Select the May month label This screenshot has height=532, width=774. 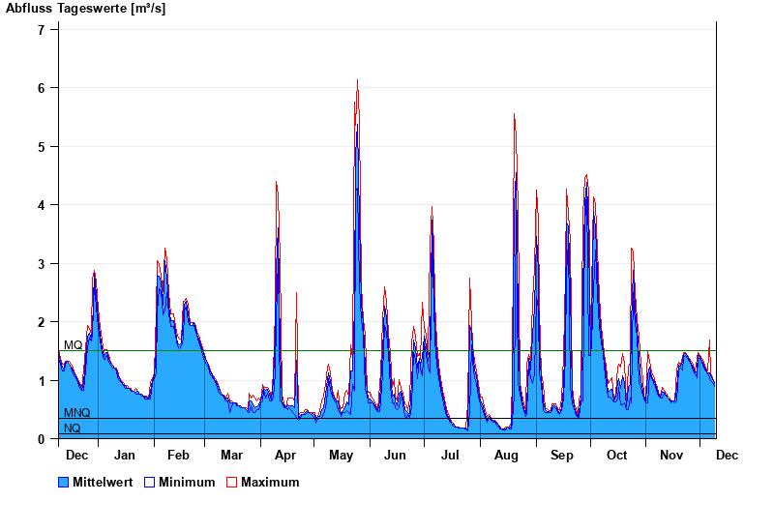click(341, 455)
